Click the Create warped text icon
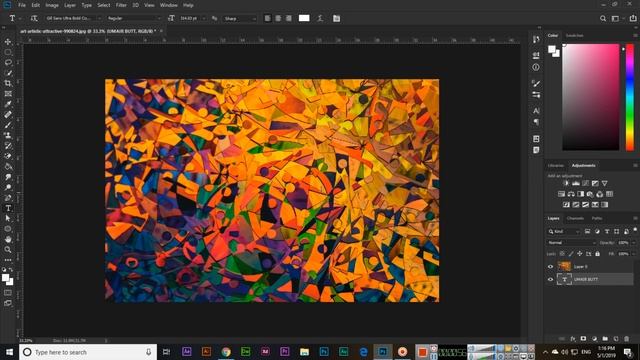The image size is (640, 360). pyautogui.click(x=320, y=18)
